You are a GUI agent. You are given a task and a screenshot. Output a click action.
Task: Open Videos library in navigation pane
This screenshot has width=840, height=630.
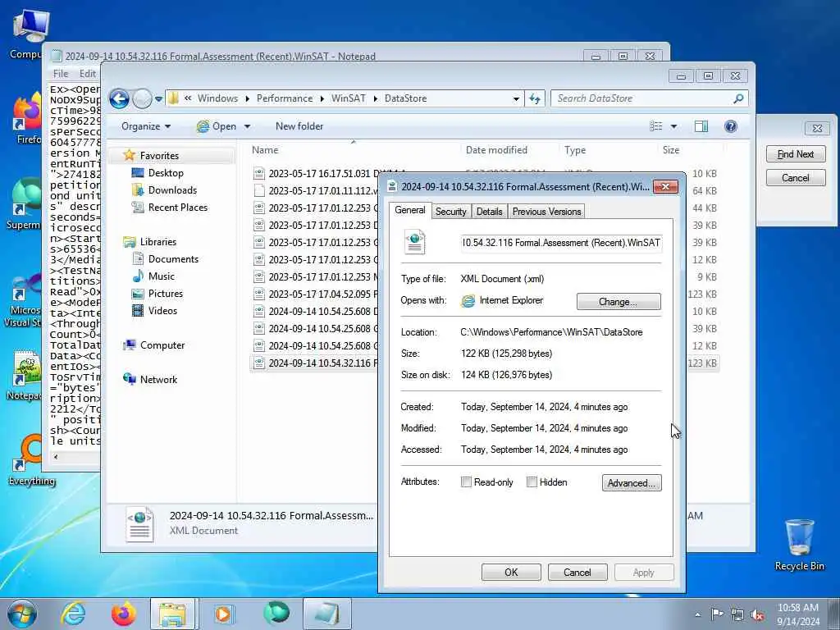click(x=162, y=311)
